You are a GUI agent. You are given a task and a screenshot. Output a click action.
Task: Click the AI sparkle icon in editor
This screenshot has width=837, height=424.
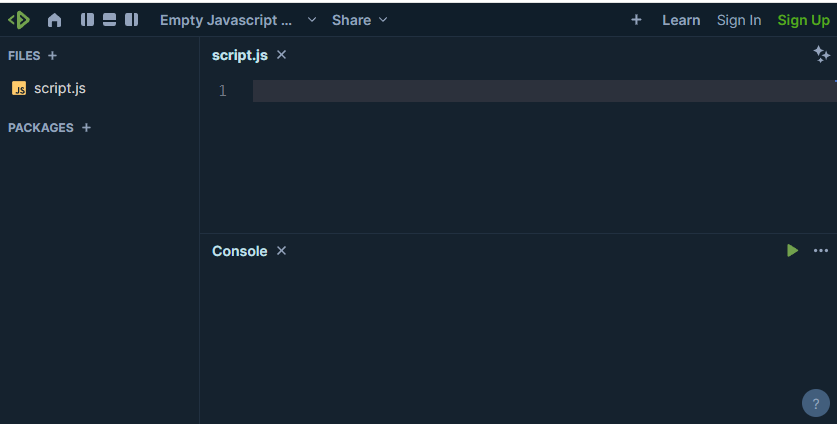click(x=821, y=55)
